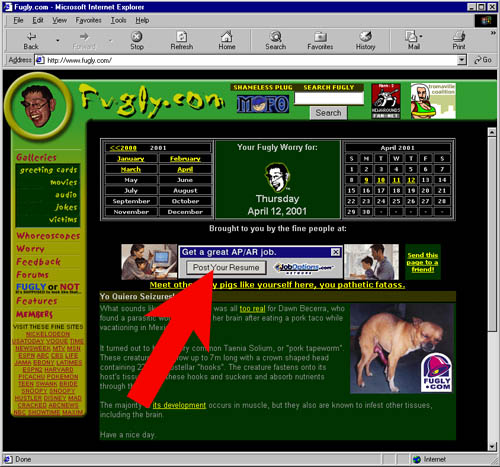Stop page loading with Stop icon

click(137, 36)
